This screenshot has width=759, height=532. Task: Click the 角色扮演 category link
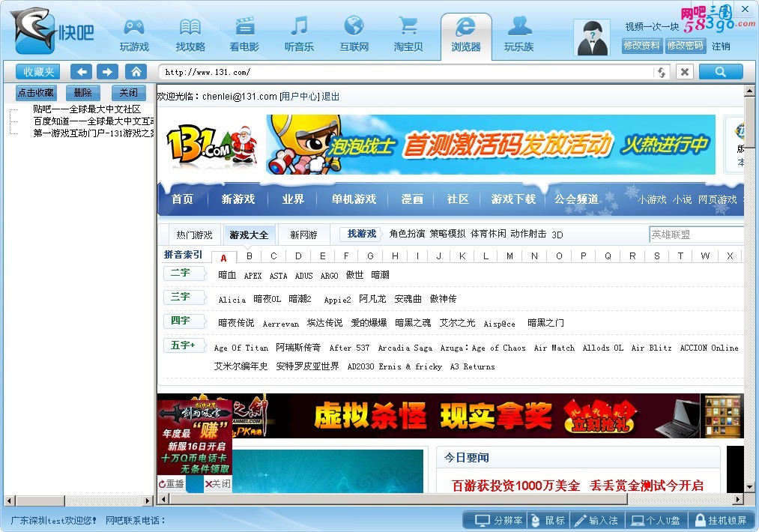pos(407,234)
